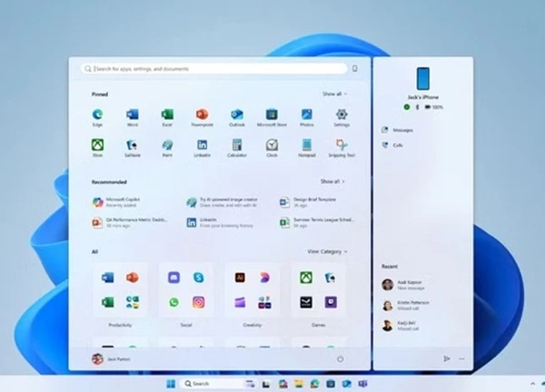Open Xbox inside the Games folder
The width and height of the screenshot is (545, 392).
306,278
